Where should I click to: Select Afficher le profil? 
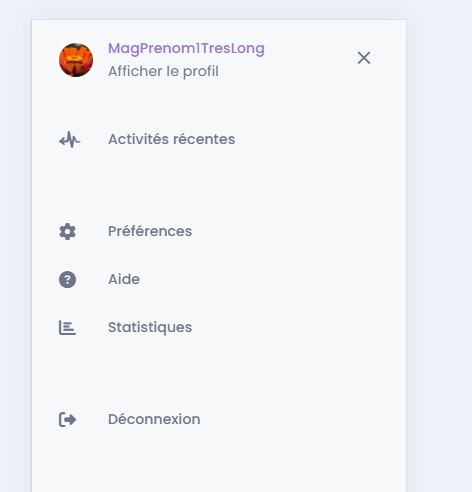point(163,71)
